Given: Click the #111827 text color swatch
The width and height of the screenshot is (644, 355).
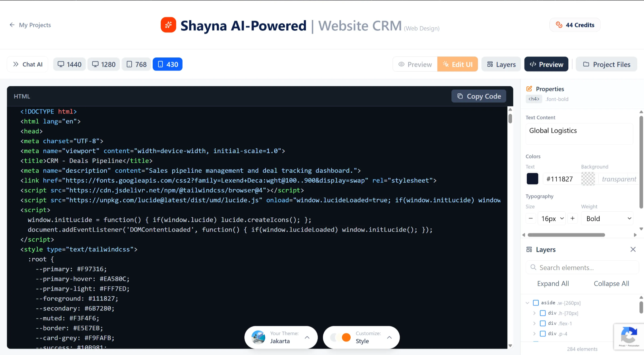Looking at the screenshot, I should click(532, 178).
